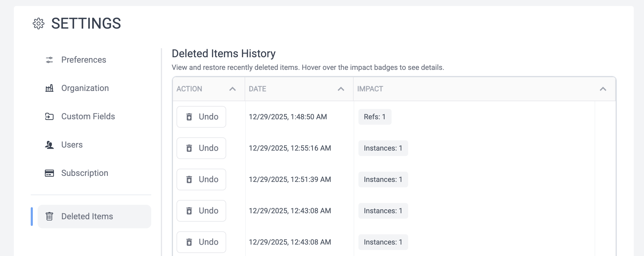This screenshot has width=644, height=256.
Task: Click the Settings gear icon in header
Action: [x=39, y=23]
